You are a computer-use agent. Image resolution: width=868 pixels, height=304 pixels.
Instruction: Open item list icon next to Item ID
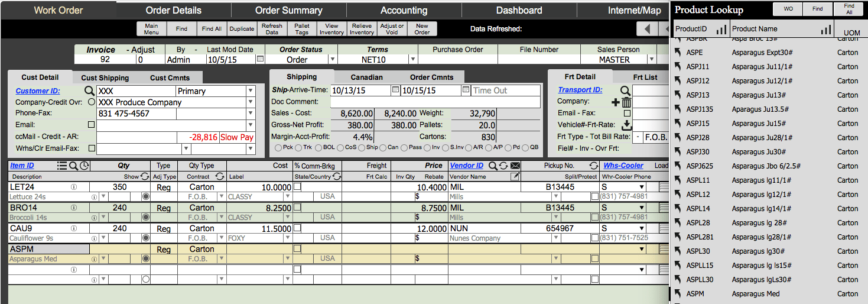[62, 166]
